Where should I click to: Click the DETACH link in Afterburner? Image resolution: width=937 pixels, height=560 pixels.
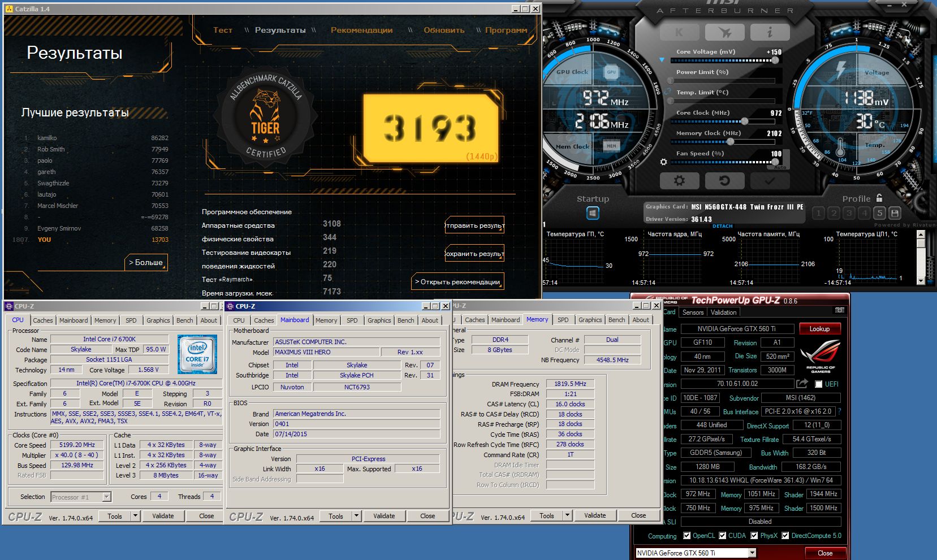722,226
